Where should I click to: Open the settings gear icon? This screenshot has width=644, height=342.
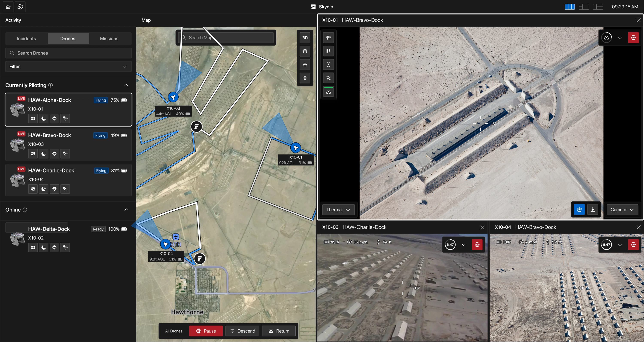click(x=20, y=7)
